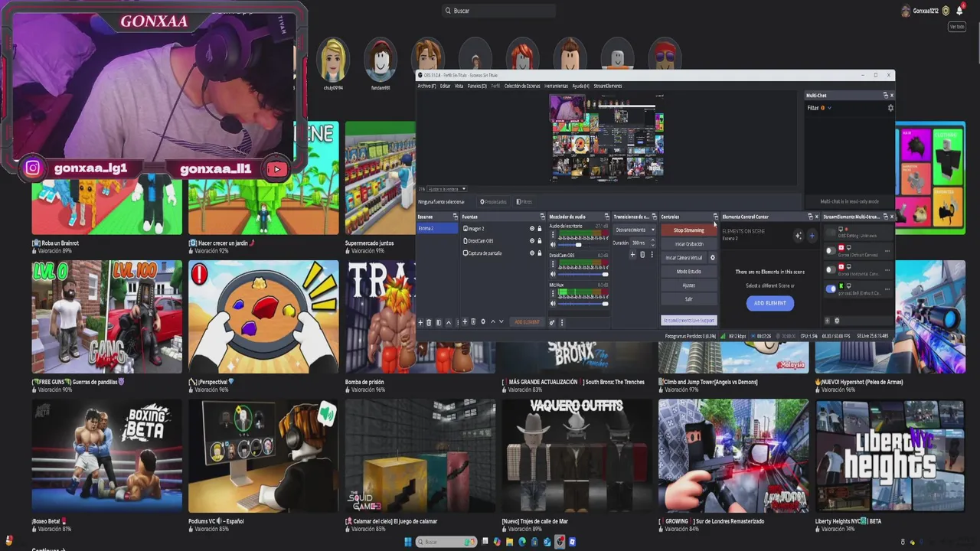Move the source up in the Fuentes toolbar
This screenshot has width=980, height=551.
coord(493,321)
